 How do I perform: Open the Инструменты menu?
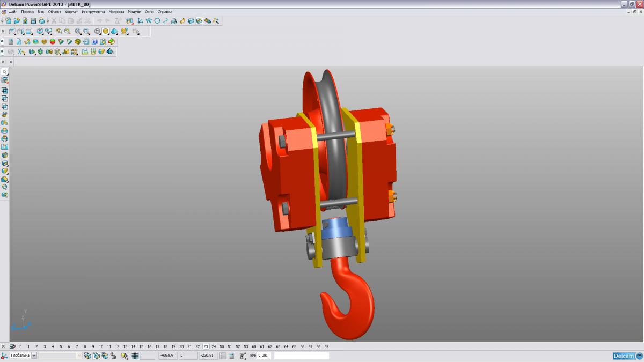93,11
